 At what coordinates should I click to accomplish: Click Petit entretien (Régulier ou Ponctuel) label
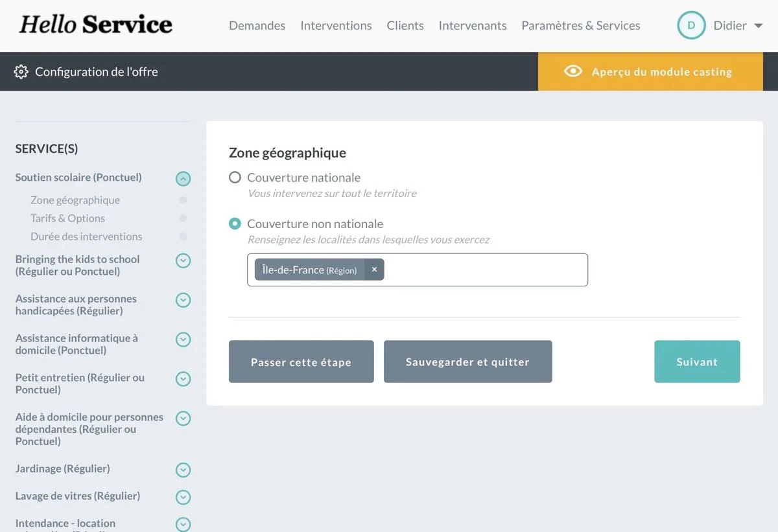point(80,384)
